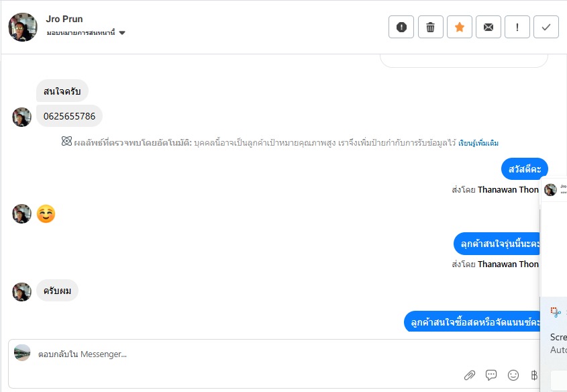Click the paperclip attach file icon
The width and height of the screenshot is (567, 392).
pyautogui.click(x=470, y=375)
